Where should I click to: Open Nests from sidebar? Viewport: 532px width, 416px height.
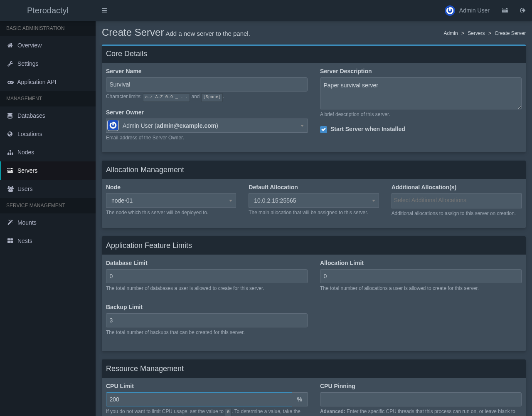click(48, 241)
